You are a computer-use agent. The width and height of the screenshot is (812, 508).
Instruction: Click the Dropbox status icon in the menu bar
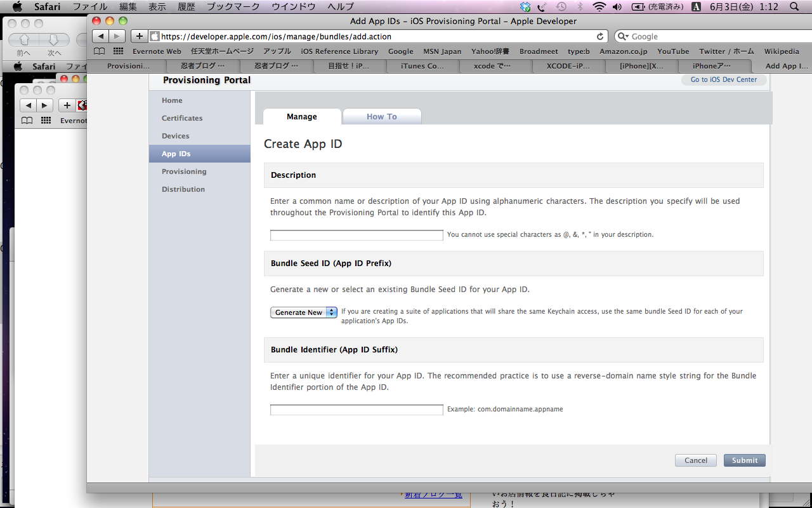coord(525,6)
